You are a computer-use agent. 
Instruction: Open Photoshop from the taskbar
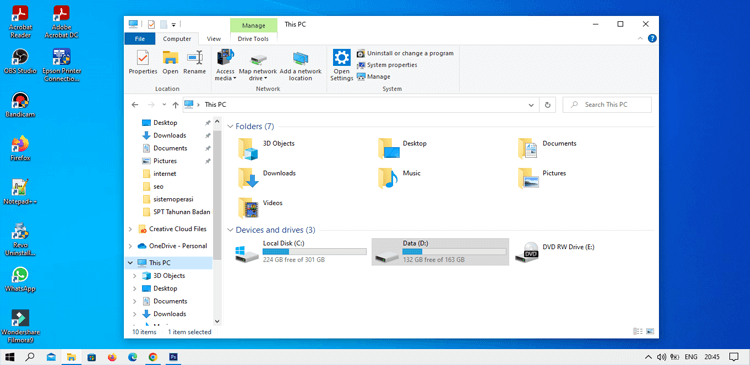pos(174,357)
